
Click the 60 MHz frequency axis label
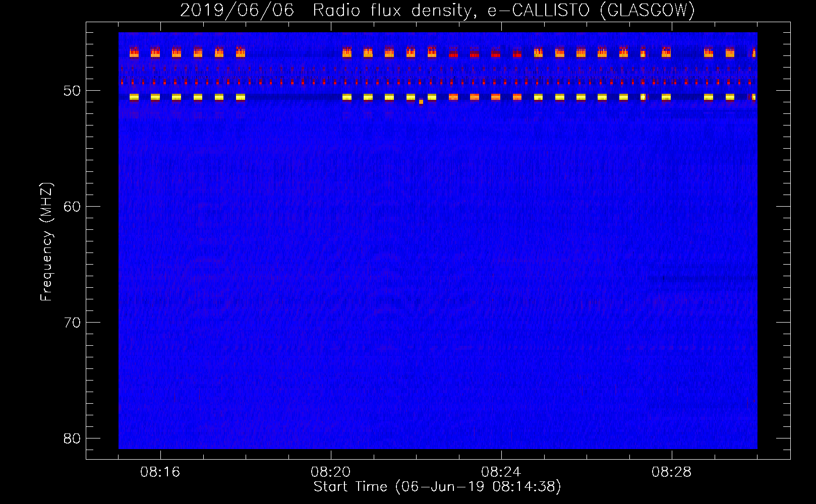(x=72, y=207)
